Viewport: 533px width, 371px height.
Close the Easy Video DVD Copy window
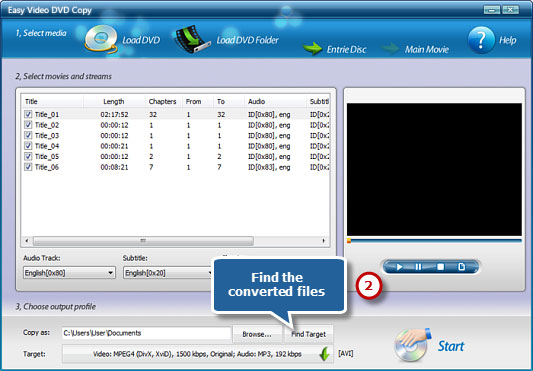tap(511, 10)
